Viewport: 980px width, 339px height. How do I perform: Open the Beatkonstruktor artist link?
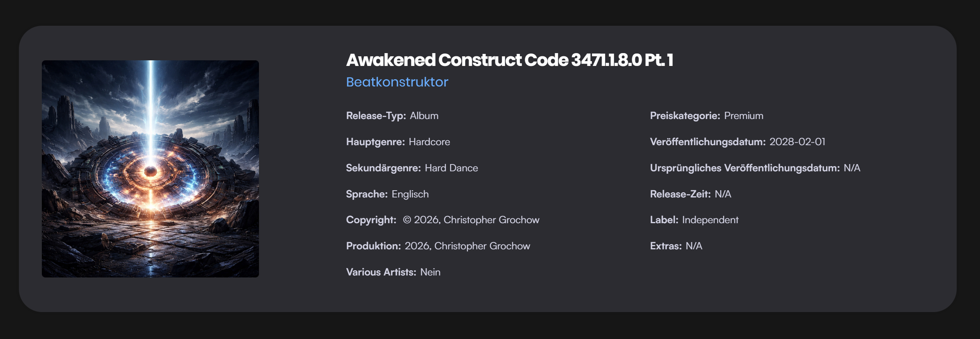(x=397, y=82)
